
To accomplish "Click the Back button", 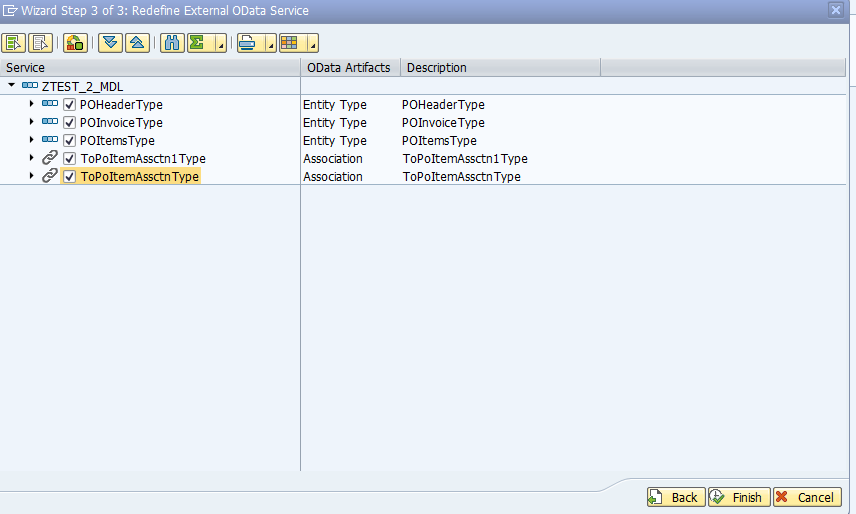I will [x=675, y=497].
